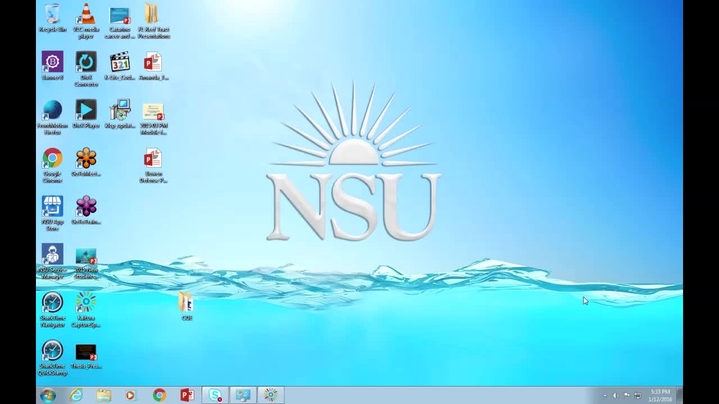Viewport: 719px width, 404px height.
Task: Launch SharkTime QuickStamp clock shortcut
Action: tap(52, 351)
